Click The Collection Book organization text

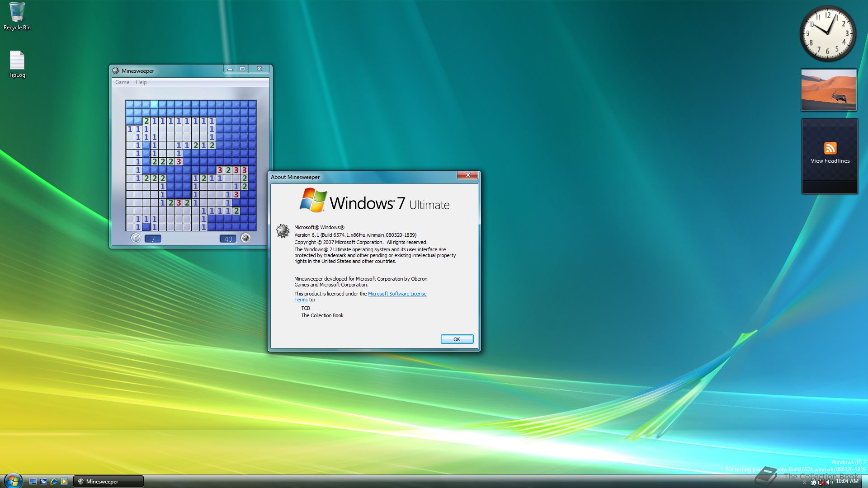click(322, 315)
